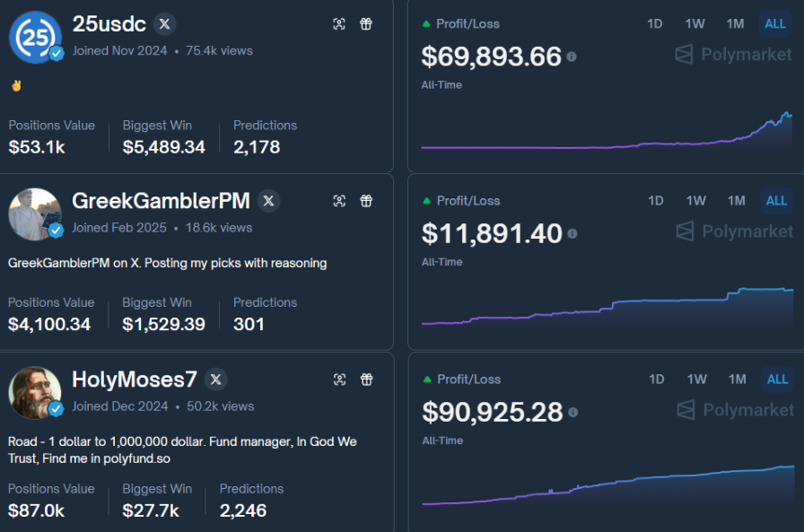Click the scan icon in HolyMoses7 card
The image size is (804, 532).
(x=339, y=379)
